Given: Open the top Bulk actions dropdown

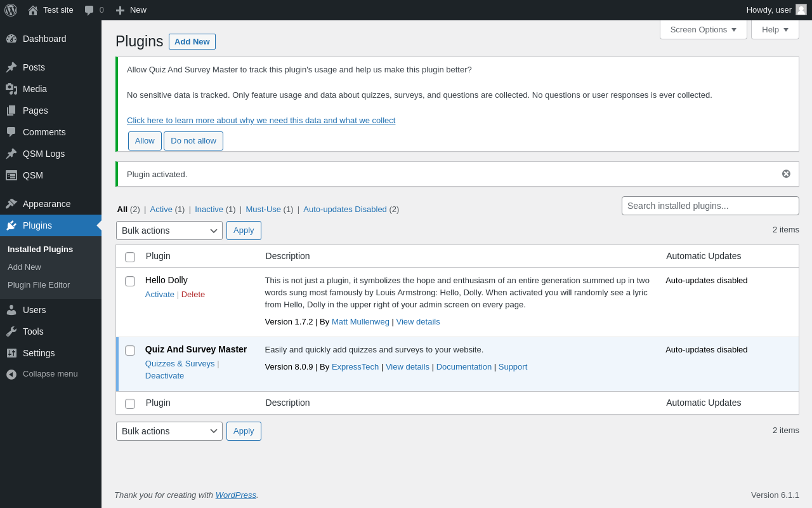Looking at the screenshot, I should click(x=169, y=231).
